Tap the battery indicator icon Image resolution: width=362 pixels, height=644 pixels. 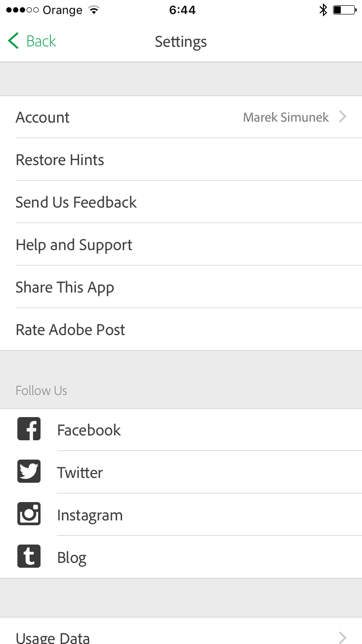tap(345, 10)
